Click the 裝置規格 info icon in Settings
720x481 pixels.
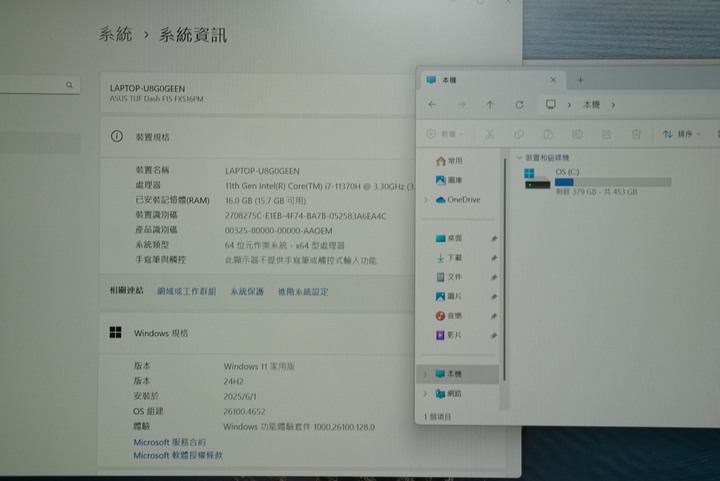pyautogui.click(x=117, y=136)
